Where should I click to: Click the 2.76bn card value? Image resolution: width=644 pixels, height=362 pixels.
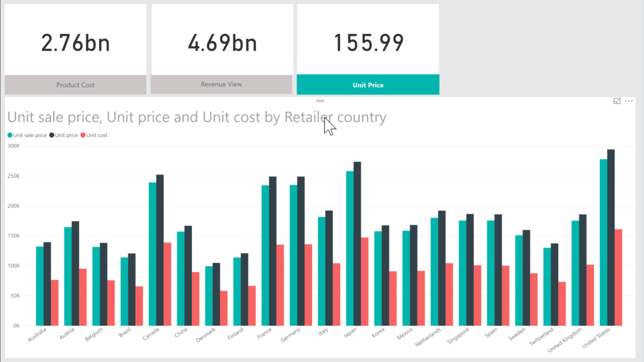point(75,43)
